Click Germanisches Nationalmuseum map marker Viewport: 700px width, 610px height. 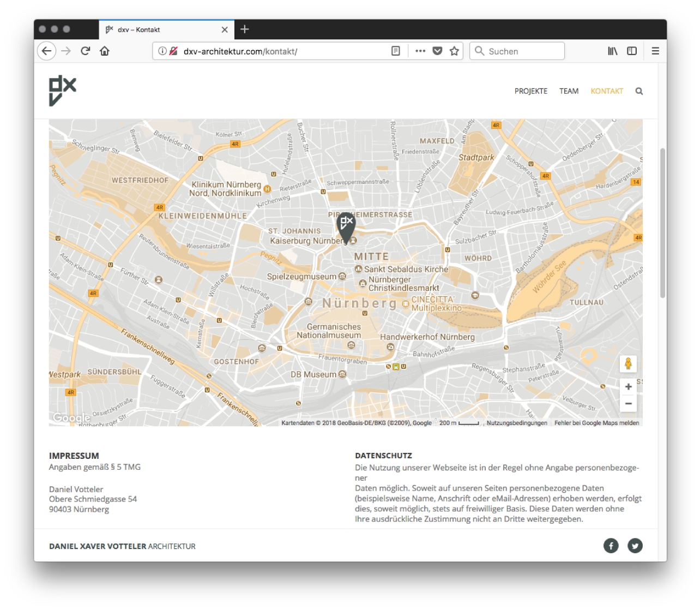tap(351, 344)
